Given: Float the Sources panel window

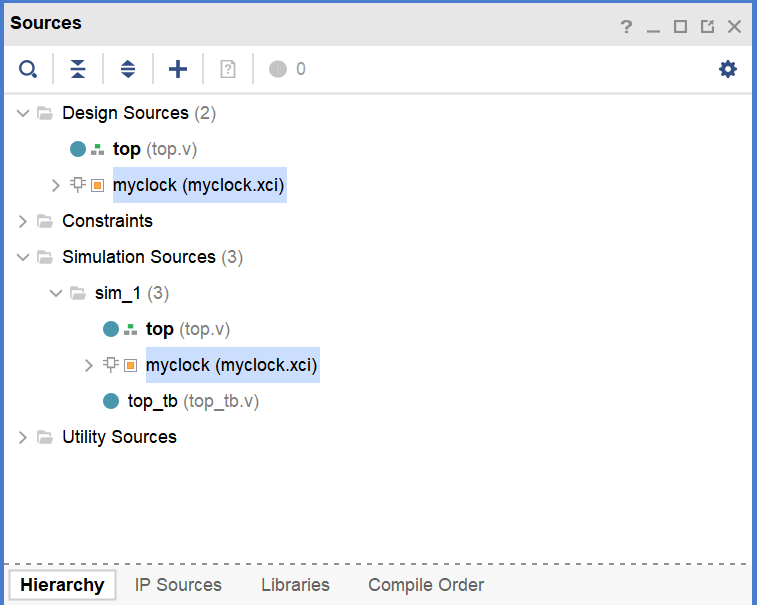Looking at the screenshot, I should tap(707, 27).
